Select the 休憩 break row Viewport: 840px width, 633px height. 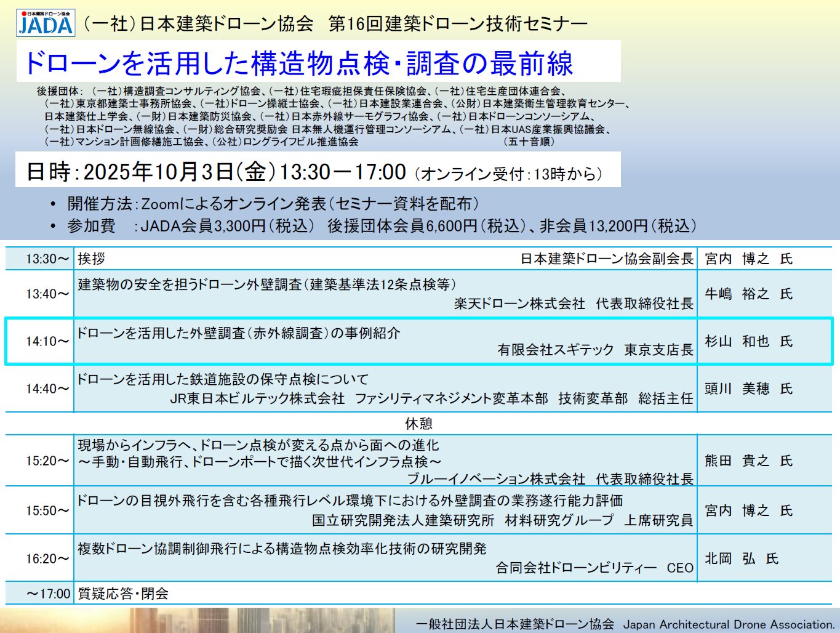pyautogui.click(x=418, y=424)
